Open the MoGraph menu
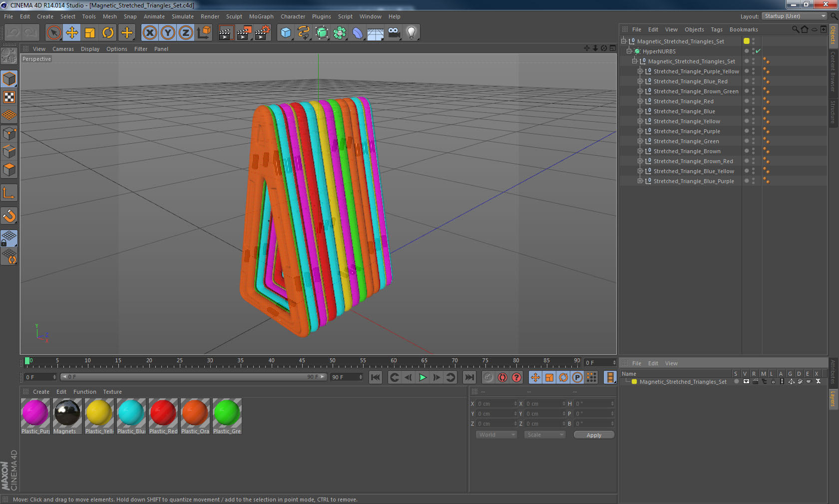 261,16
